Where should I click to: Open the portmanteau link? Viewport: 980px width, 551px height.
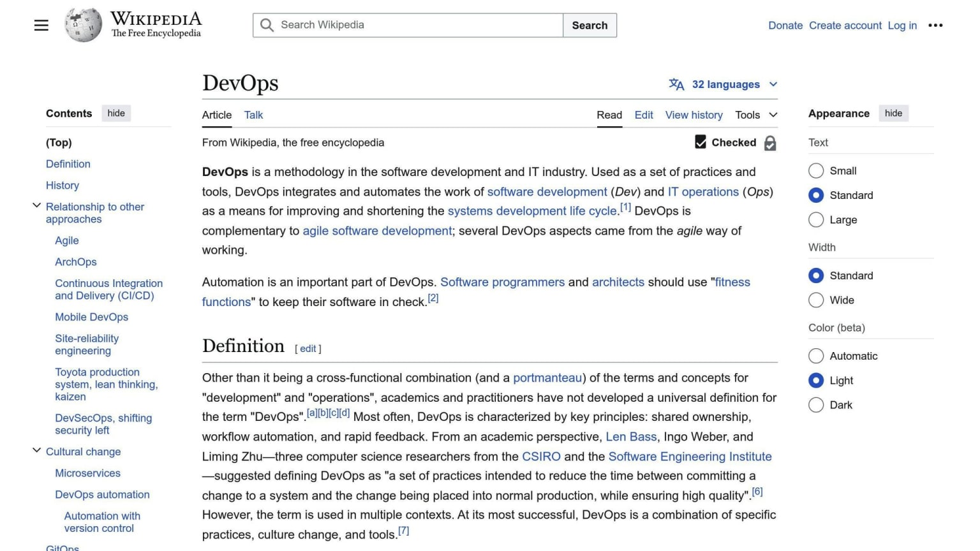pos(547,378)
